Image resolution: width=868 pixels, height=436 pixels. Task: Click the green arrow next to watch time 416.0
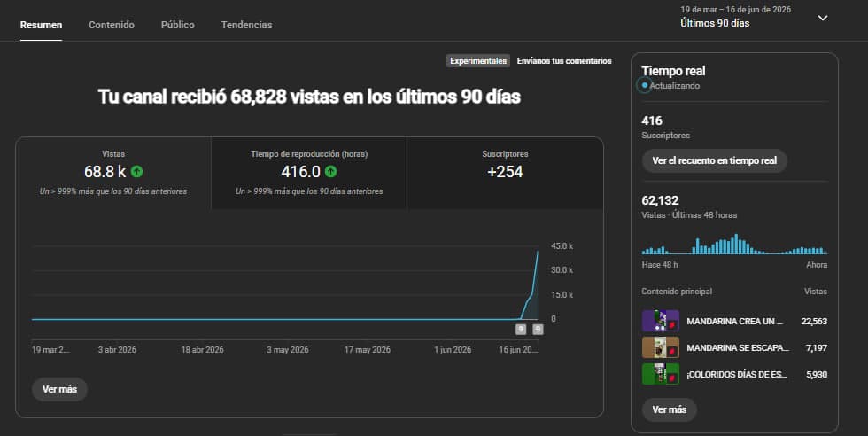coord(330,172)
